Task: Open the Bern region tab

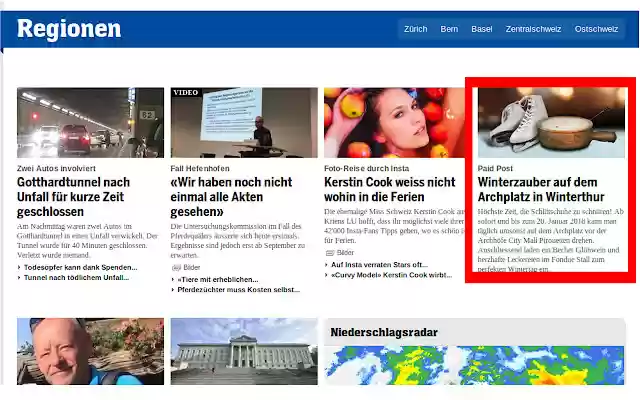Action: point(449,29)
